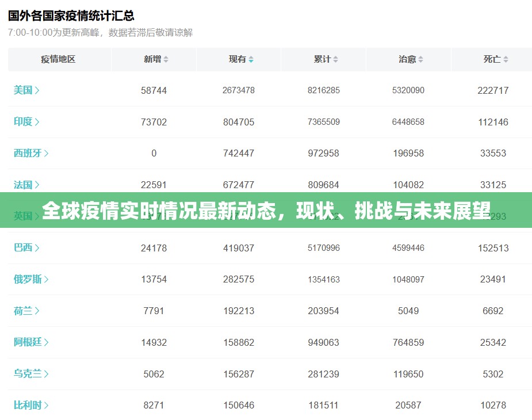
Task: Click the 现有 column sort icon
Action: [251, 59]
